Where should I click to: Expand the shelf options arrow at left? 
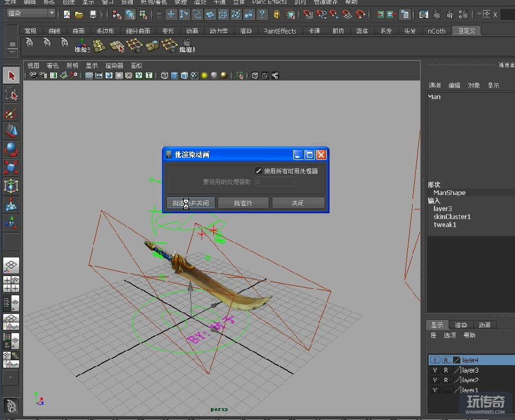pos(12,53)
